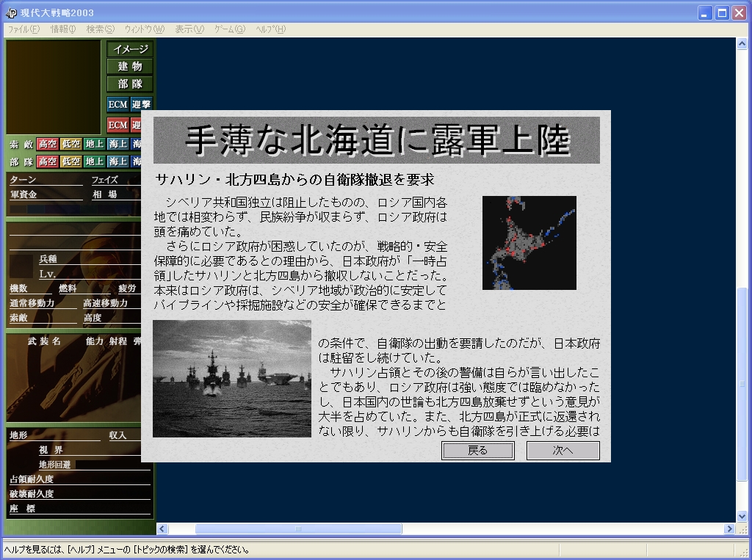Enable 地上 filter in 索敵 row
This screenshot has width=752, height=560.
click(x=94, y=145)
